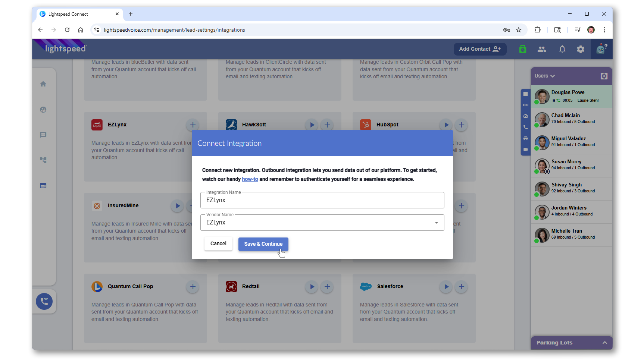The height and width of the screenshot is (362, 644).
Task: Select user Susan Morey
Action: 572,166
